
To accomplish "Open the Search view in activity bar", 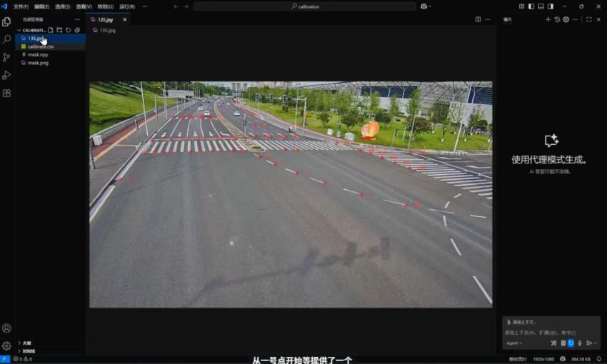I will coord(6,39).
